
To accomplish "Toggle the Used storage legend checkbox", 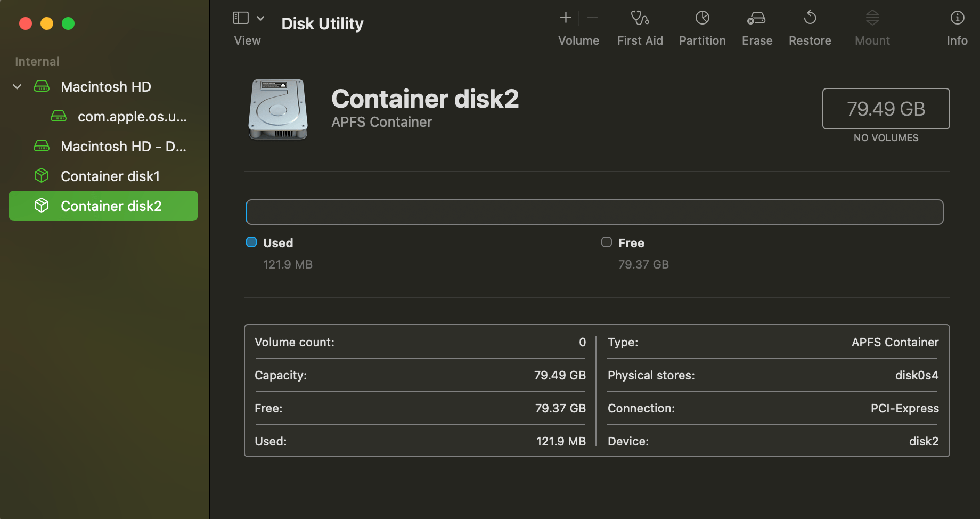I will [251, 242].
